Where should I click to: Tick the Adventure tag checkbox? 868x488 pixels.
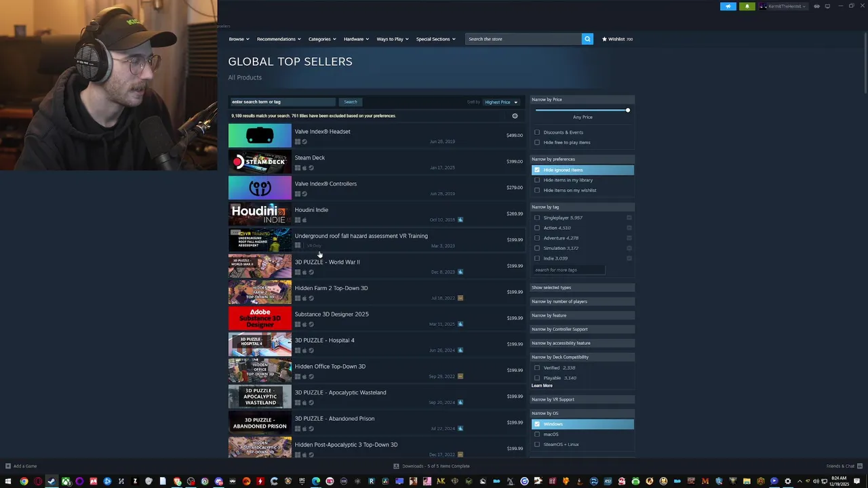537,238
